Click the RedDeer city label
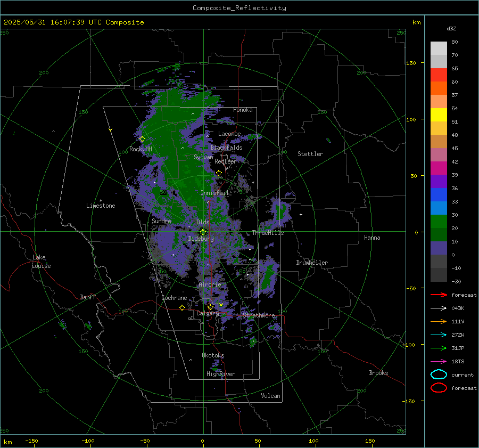Screen dimensions: 479x448 pos(226,161)
